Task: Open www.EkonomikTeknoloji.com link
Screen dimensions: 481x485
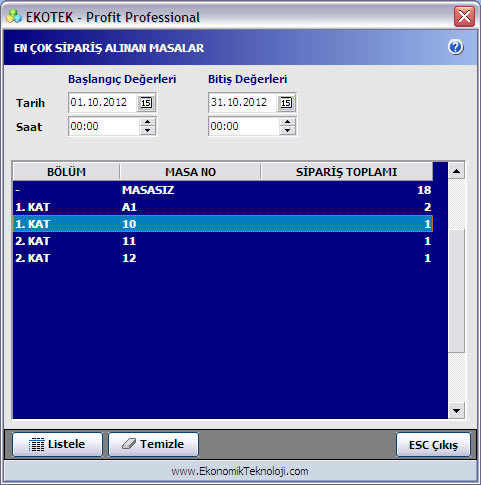Action: [240, 471]
